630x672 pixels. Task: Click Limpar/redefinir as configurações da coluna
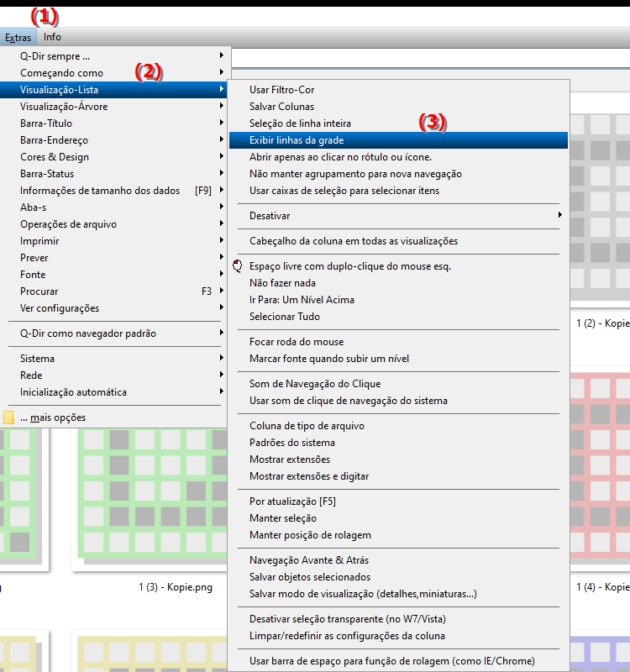tap(398, 636)
